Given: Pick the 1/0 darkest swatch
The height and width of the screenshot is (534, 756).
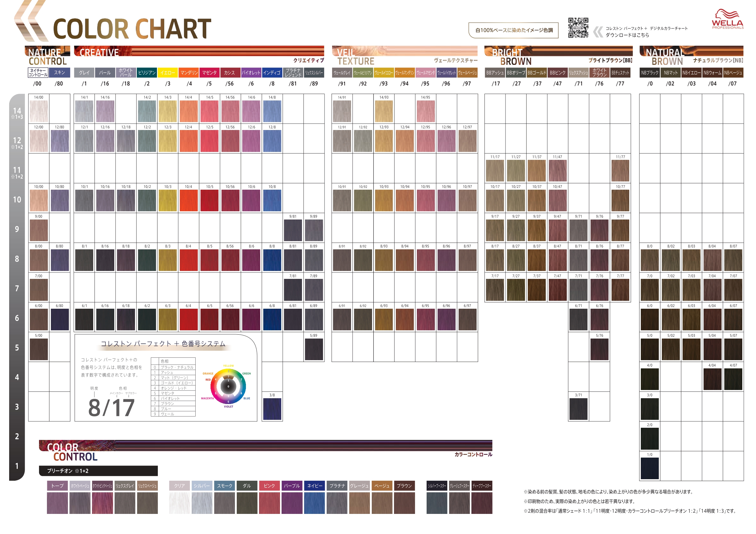Looking at the screenshot, I should 650,469.
